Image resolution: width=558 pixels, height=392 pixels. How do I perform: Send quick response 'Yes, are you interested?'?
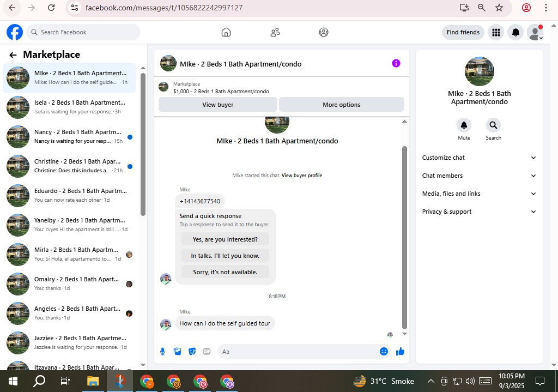coord(225,239)
